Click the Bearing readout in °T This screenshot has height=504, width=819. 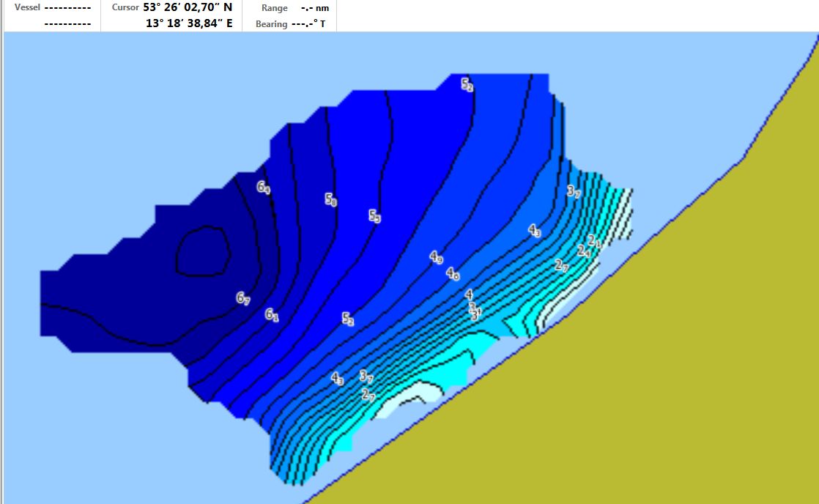(308, 24)
